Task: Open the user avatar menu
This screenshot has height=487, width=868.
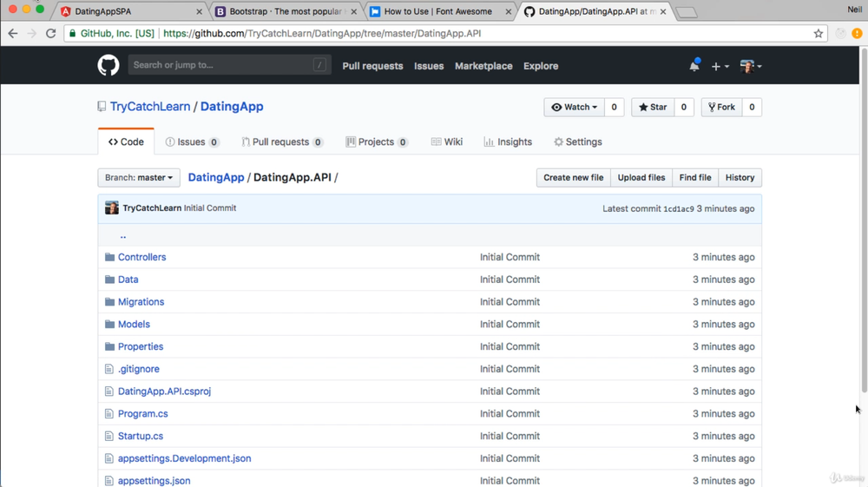Action: pos(751,66)
